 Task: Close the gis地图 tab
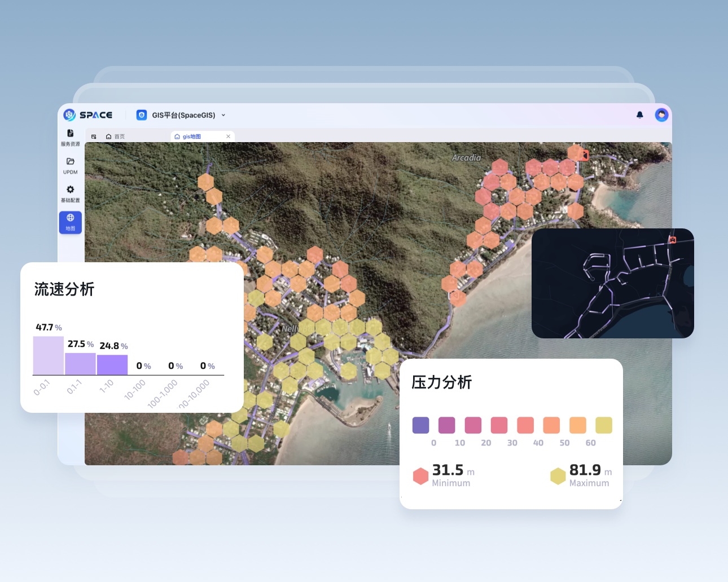(x=228, y=136)
